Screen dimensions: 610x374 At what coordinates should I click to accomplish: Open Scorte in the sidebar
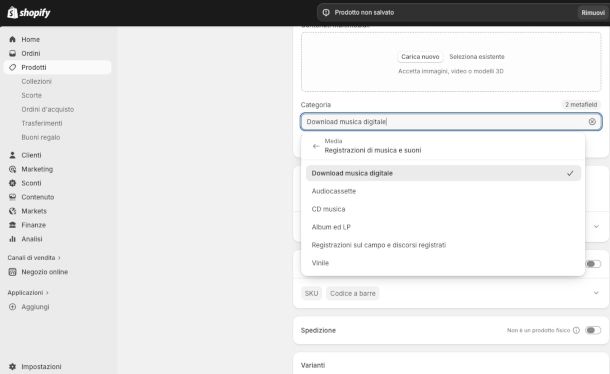[x=32, y=95]
